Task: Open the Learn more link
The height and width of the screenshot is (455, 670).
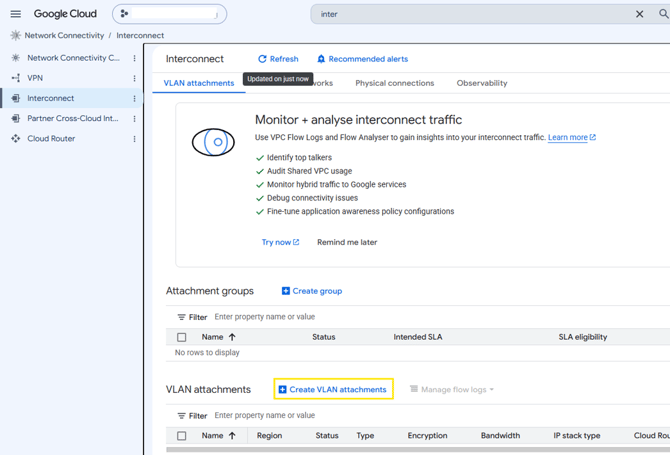Action: [572, 137]
